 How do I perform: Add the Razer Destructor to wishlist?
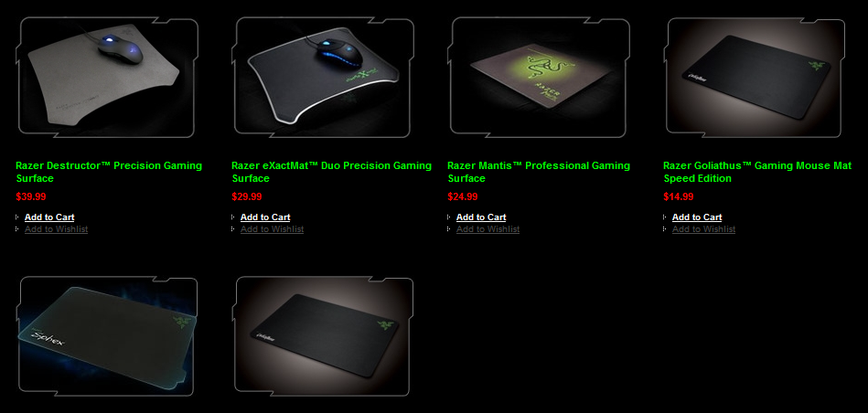coord(56,229)
